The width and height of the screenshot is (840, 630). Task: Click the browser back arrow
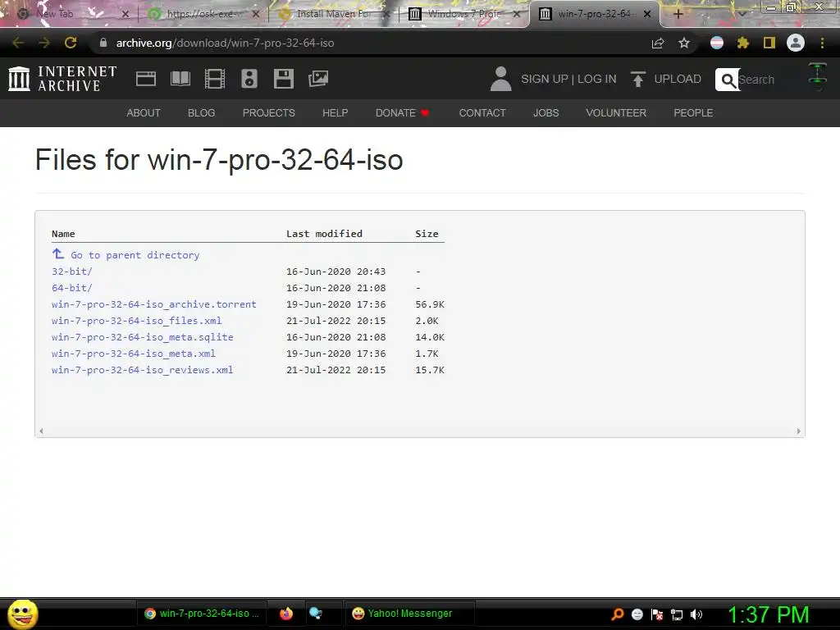tap(18, 43)
